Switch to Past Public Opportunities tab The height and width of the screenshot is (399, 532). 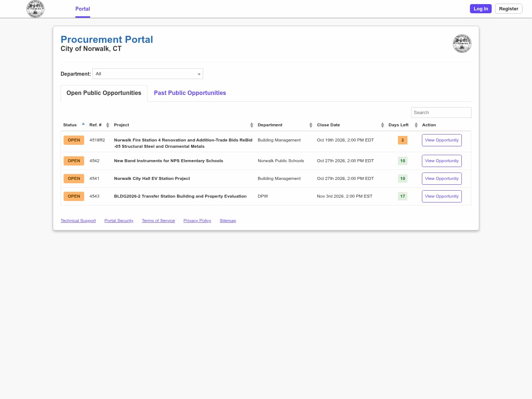pos(190,93)
